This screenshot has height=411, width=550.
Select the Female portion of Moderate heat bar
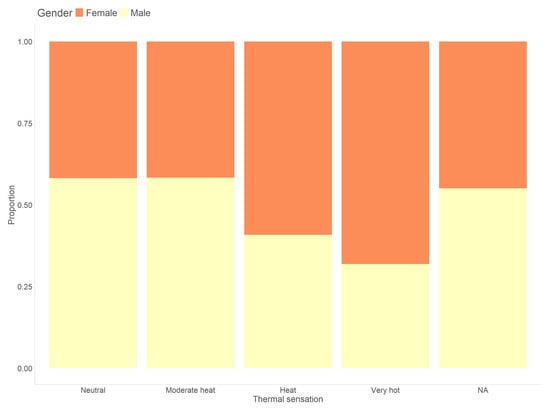tap(190, 109)
